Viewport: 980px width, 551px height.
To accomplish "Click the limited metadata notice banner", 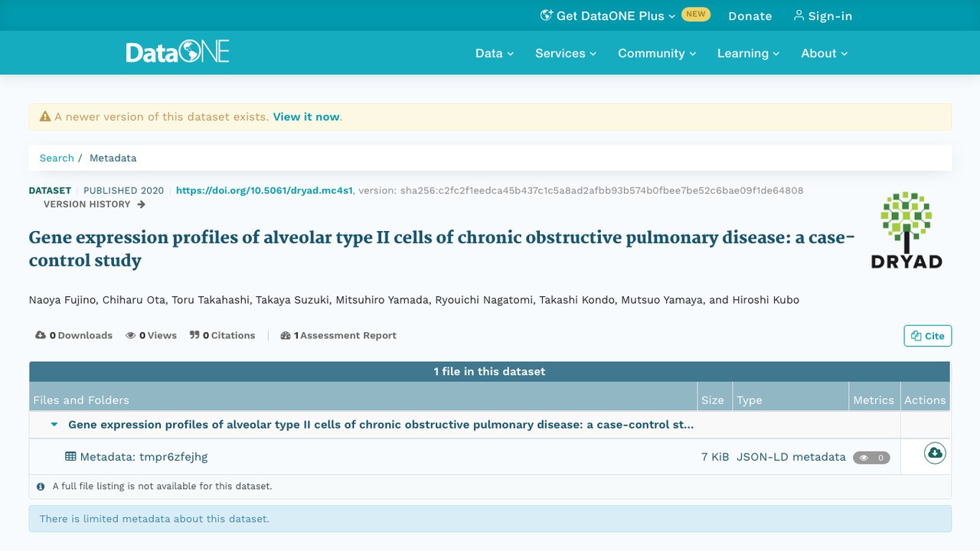I will click(490, 519).
